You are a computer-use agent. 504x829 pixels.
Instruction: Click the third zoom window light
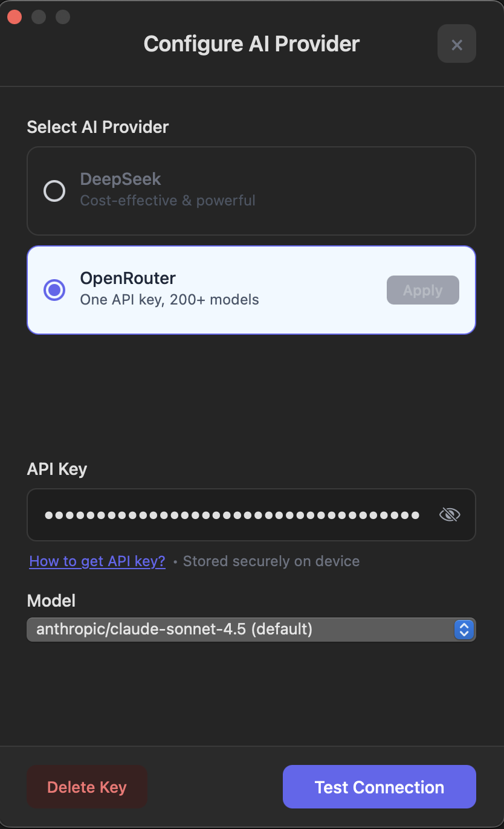click(x=63, y=17)
